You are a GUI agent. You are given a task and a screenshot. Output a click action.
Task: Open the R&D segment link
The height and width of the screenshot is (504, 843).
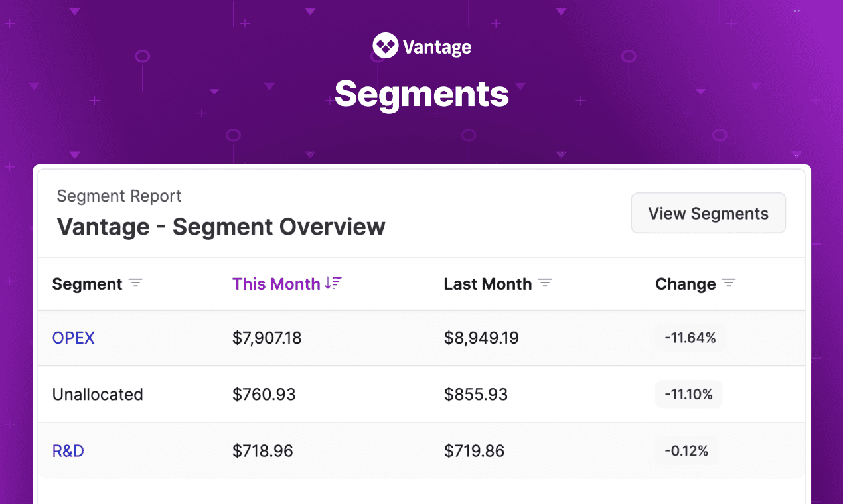[x=68, y=450]
